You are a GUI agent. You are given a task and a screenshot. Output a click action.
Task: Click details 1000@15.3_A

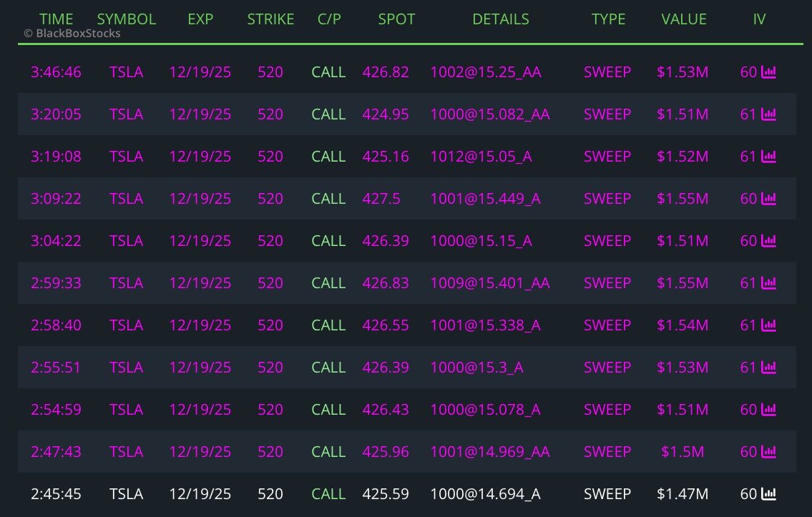coord(477,367)
